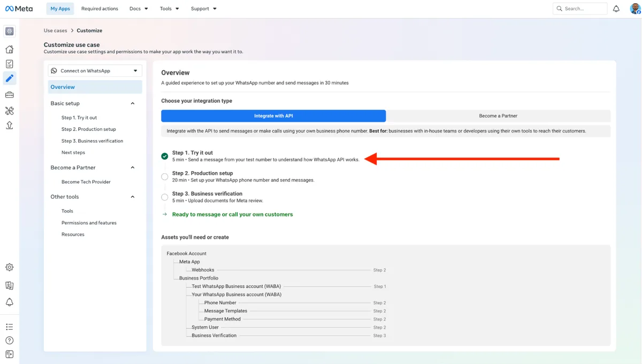642x364 pixels.
Task: Click Test WhatsApp Business account (WABA) row
Action: point(288,286)
